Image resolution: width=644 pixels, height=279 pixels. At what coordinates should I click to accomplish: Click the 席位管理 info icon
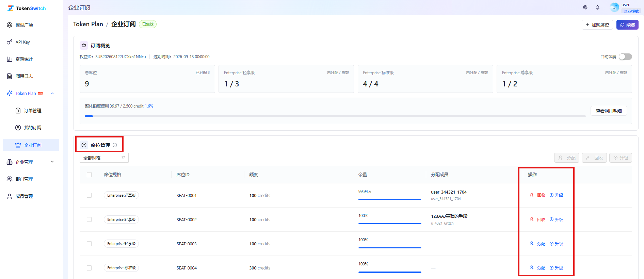tap(115, 145)
